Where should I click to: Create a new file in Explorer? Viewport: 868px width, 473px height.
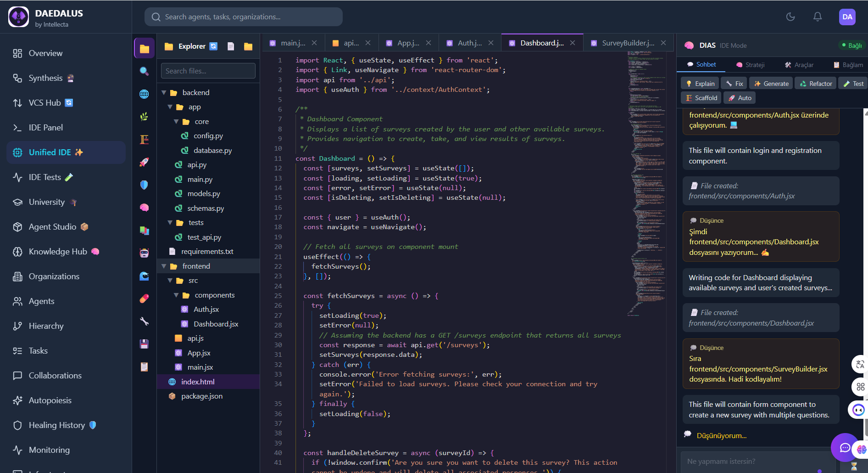[231, 46]
